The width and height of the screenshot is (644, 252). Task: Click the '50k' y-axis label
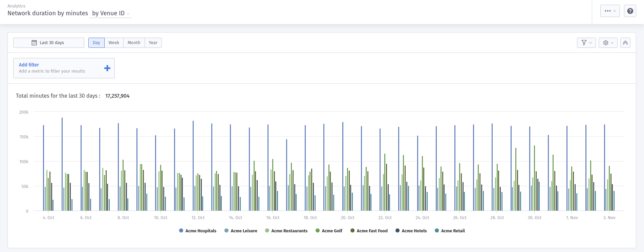tap(25, 187)
